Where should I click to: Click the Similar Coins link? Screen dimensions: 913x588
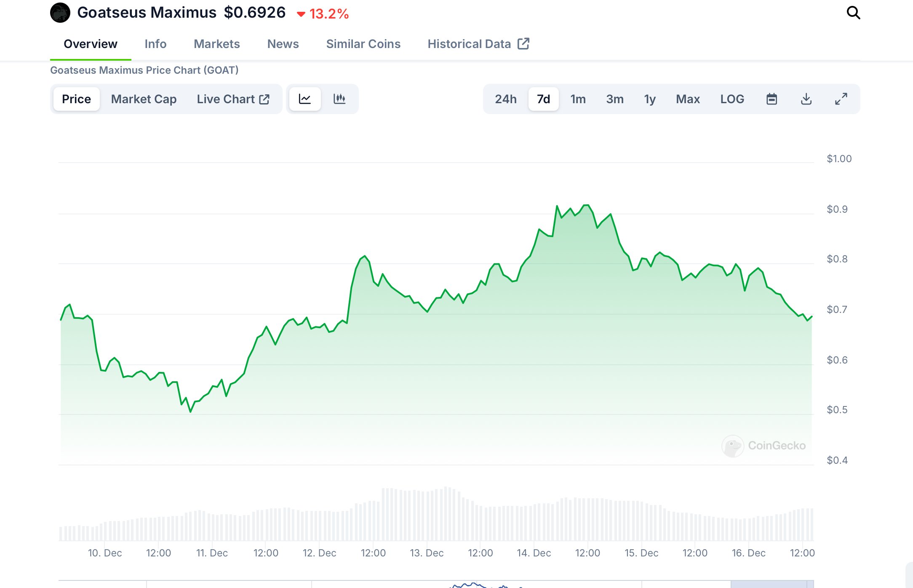363,44
